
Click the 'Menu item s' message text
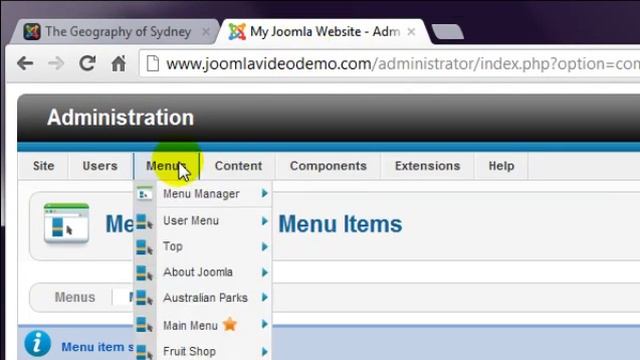click(x=98, y=347)
